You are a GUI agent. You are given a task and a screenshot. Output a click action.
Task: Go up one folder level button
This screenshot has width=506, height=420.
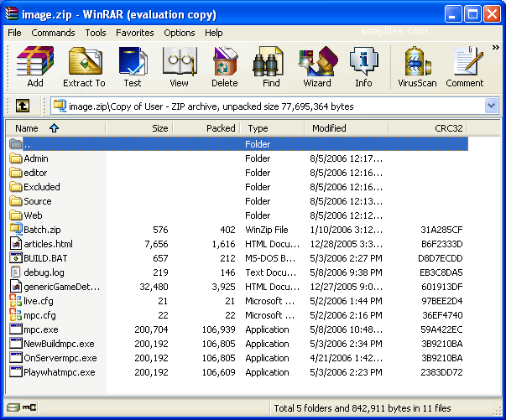click(x=23, y=106)
